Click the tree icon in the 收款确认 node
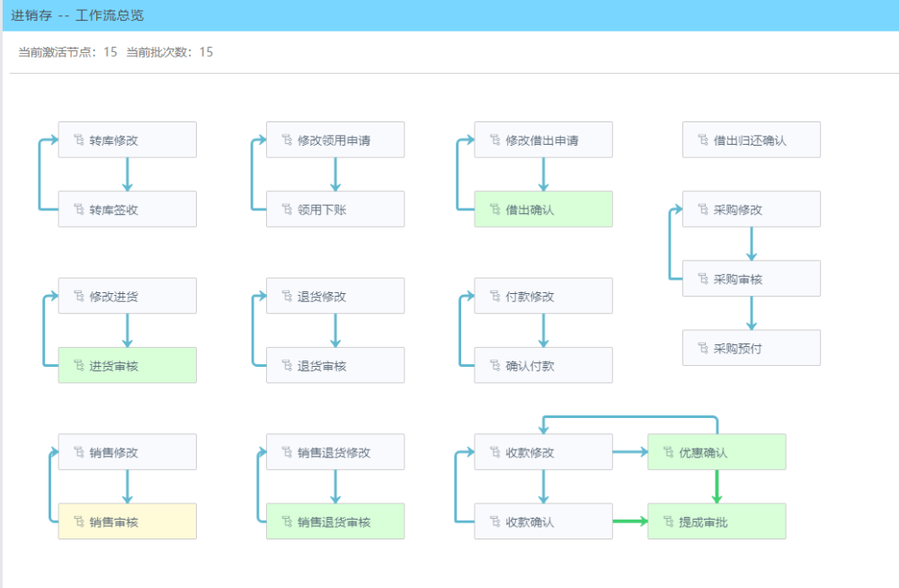 495,521
